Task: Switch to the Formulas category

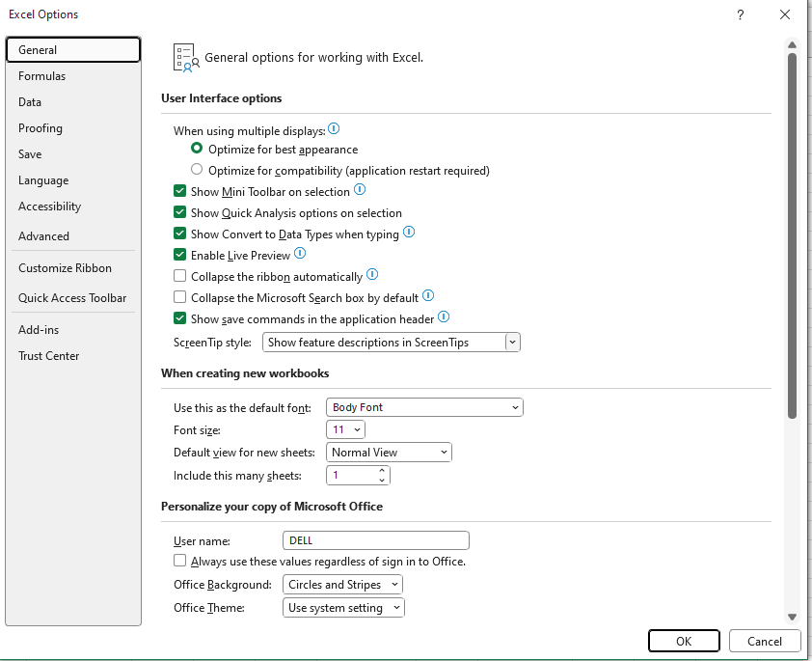Action: coord(73,76)
